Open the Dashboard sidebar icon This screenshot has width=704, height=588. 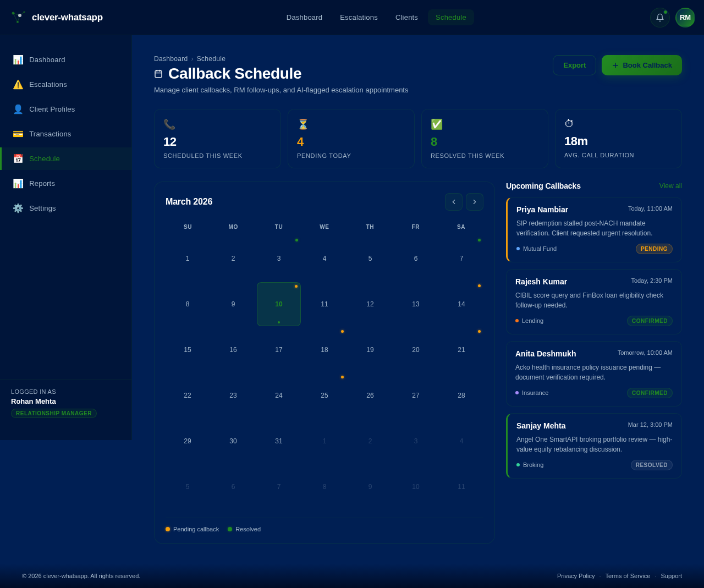(x=18, y=59)
